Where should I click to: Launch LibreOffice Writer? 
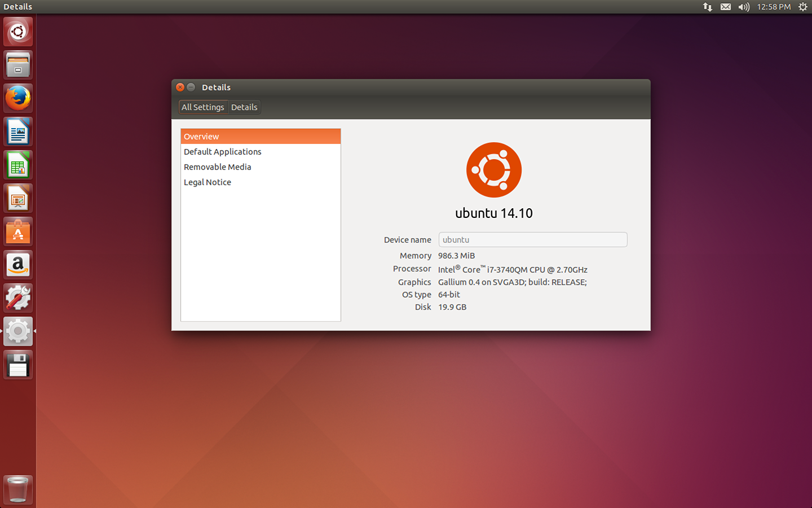point(18,132)
